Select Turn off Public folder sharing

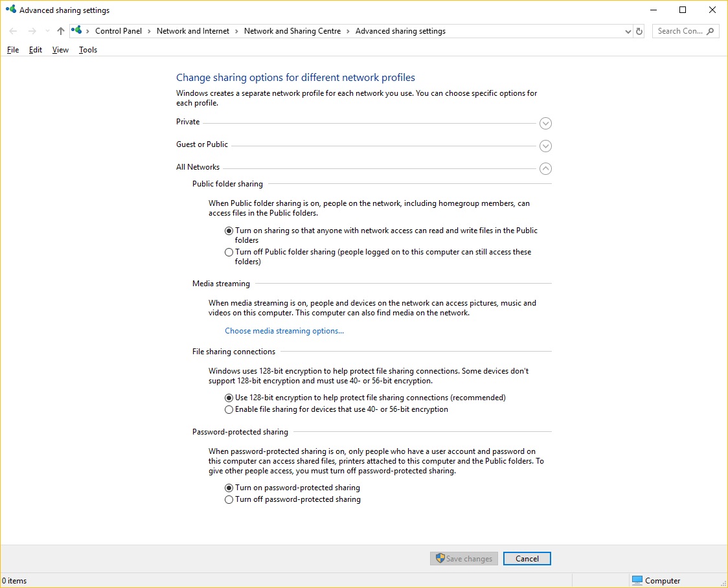click(229, 253)
